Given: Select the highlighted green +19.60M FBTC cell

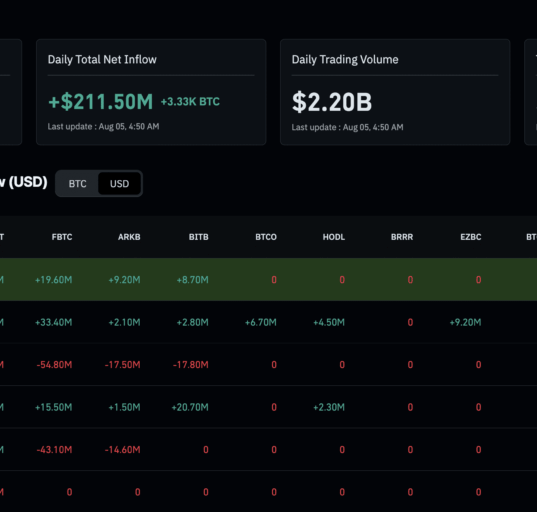Looking at the screenshot, I should click(54, 280).
